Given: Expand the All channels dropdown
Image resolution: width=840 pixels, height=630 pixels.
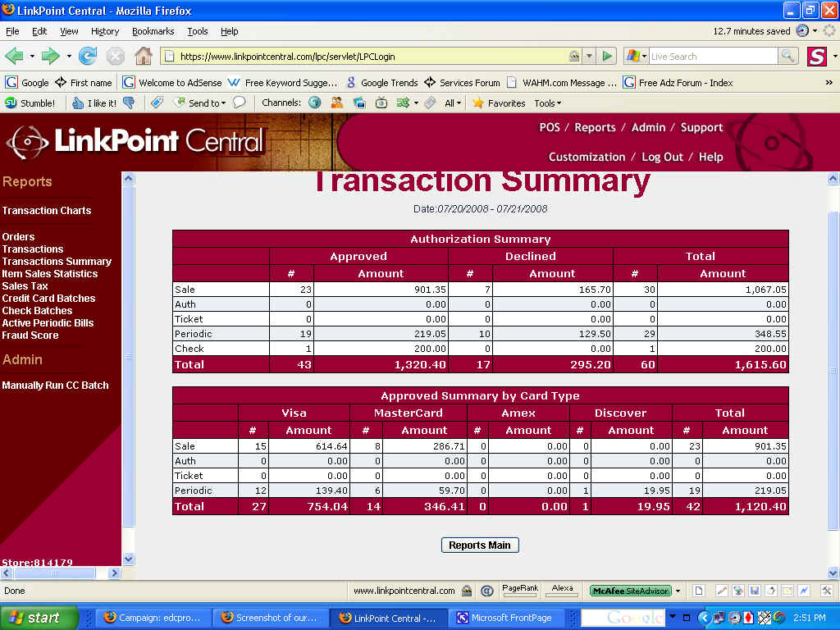Looking at the screenshot, I should tap(453, 103).
